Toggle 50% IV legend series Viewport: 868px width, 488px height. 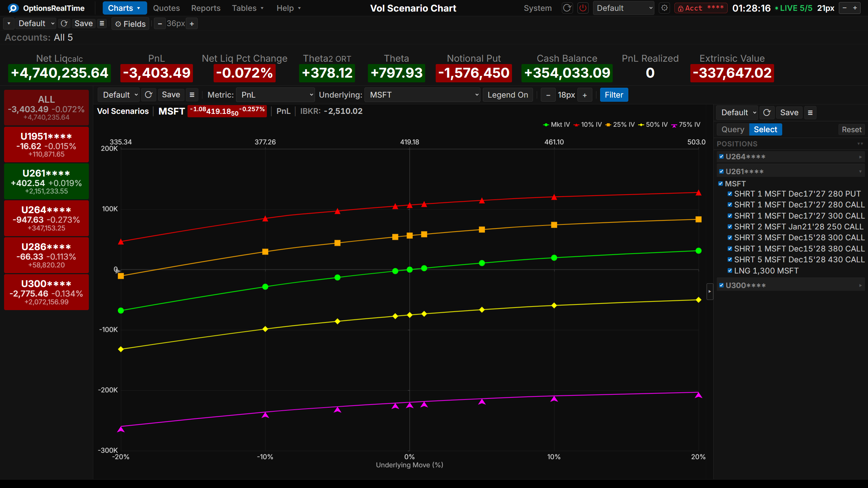(653, 125)
